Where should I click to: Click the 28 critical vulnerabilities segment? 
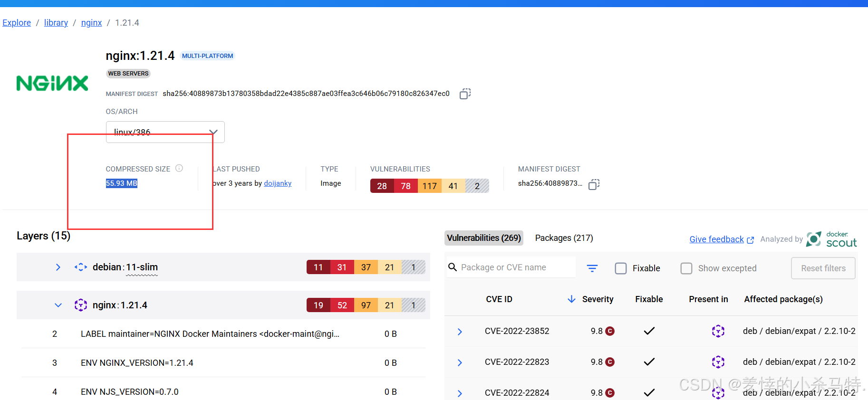[x=382, y=186]
